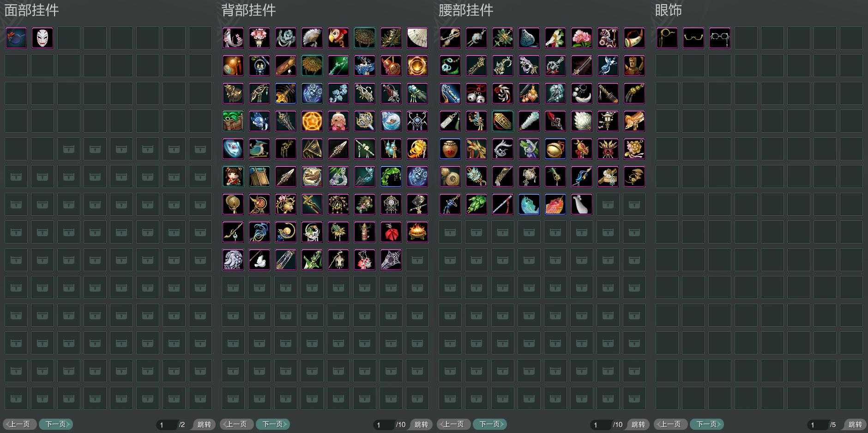Select the clay wine jar waist pendant
Viewport: 868px width, 433px height.
(450, 149)
